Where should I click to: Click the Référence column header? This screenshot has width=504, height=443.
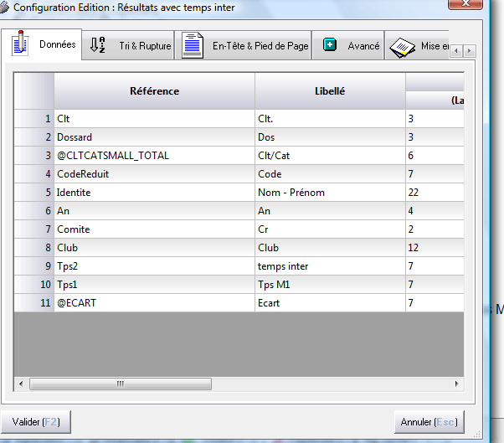pyautogui.click(x=154, y=90)
